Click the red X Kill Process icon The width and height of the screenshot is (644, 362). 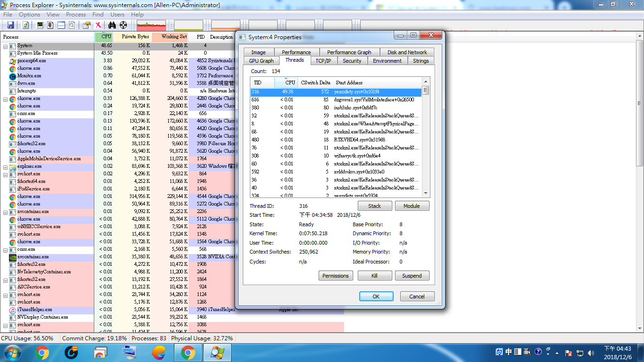click(98, 25)
